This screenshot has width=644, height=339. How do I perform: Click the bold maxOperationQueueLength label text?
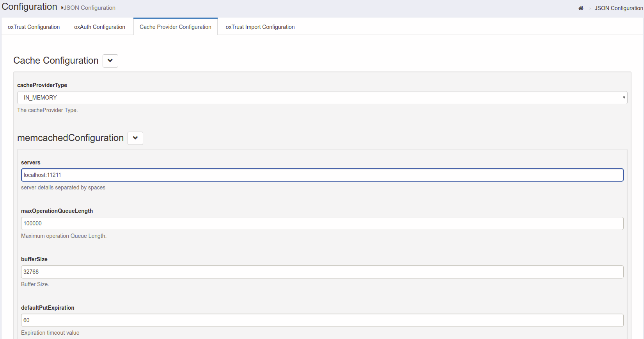pyautogui.click(x=57, y=211)
